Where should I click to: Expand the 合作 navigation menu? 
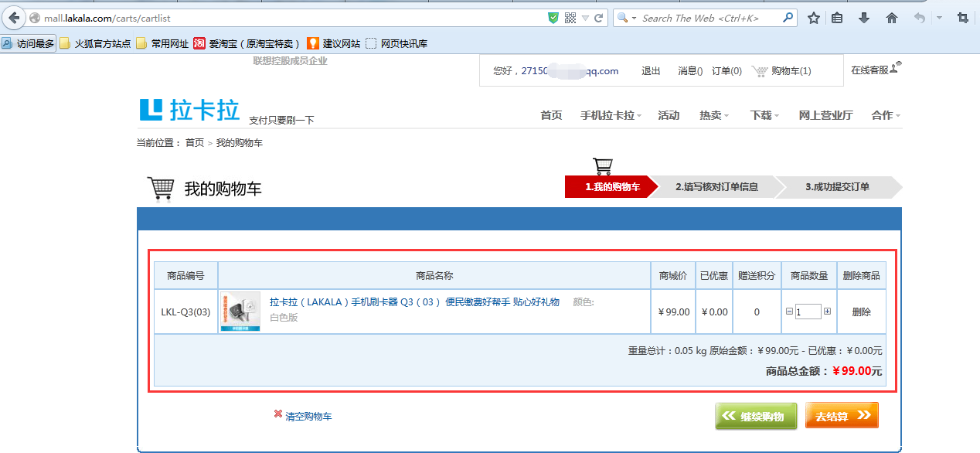886,115
